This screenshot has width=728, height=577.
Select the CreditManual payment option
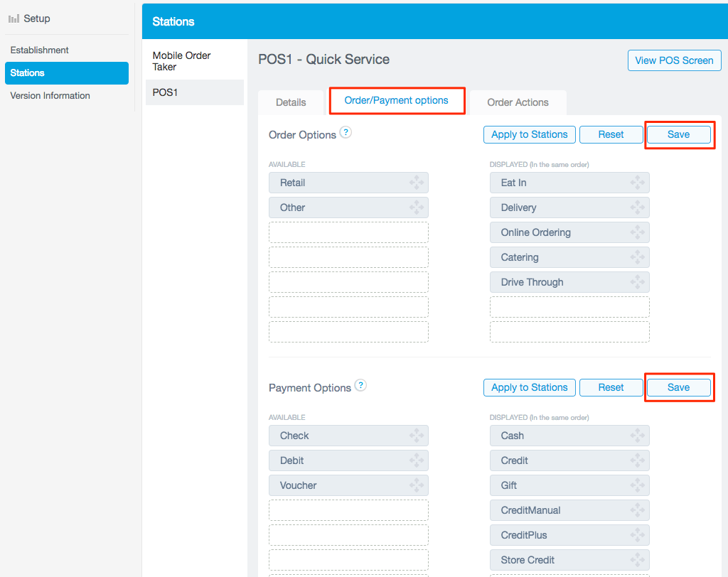tap(569, 510)
